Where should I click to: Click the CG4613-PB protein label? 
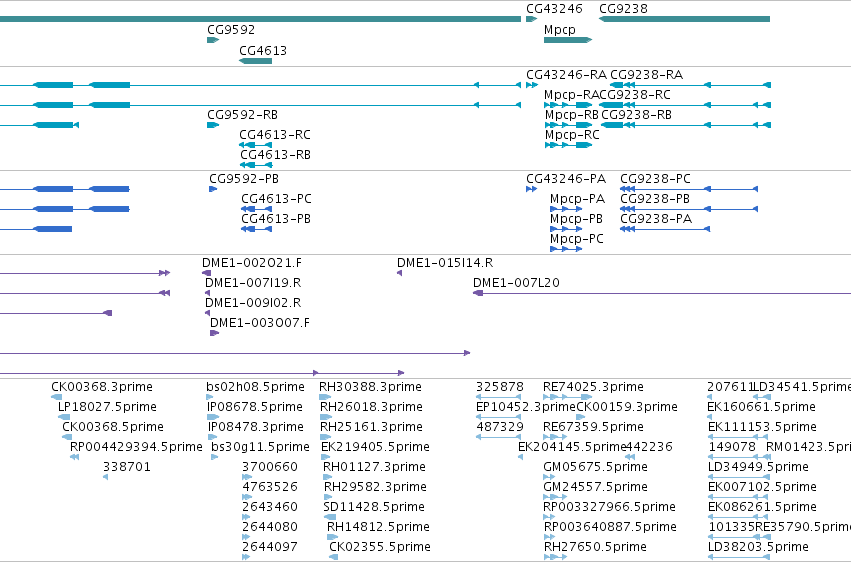[x=276, y=219]
